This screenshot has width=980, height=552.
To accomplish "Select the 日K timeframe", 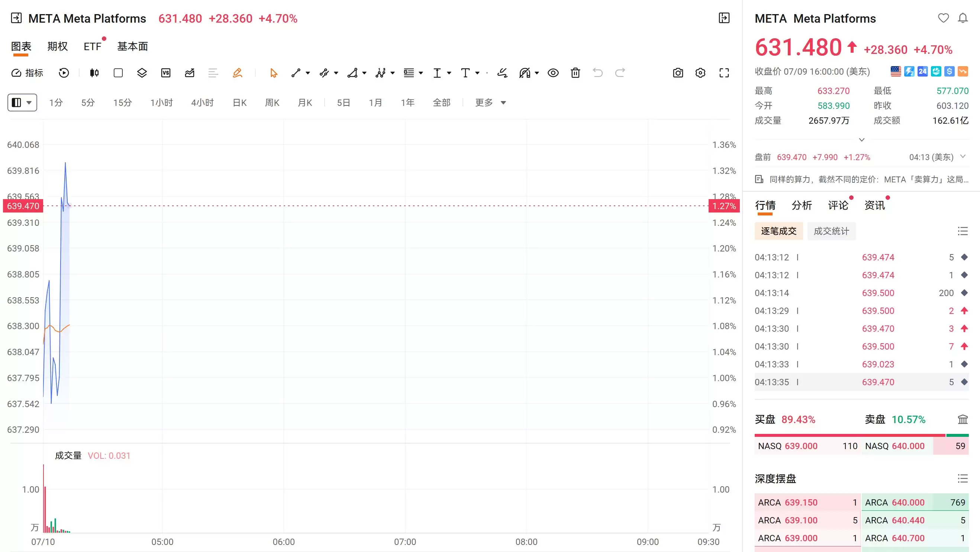I will (240, 102).
